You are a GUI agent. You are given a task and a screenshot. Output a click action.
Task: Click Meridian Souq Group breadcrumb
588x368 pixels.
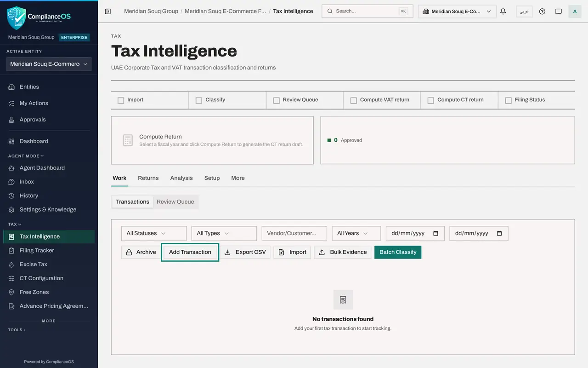point(151,11)
